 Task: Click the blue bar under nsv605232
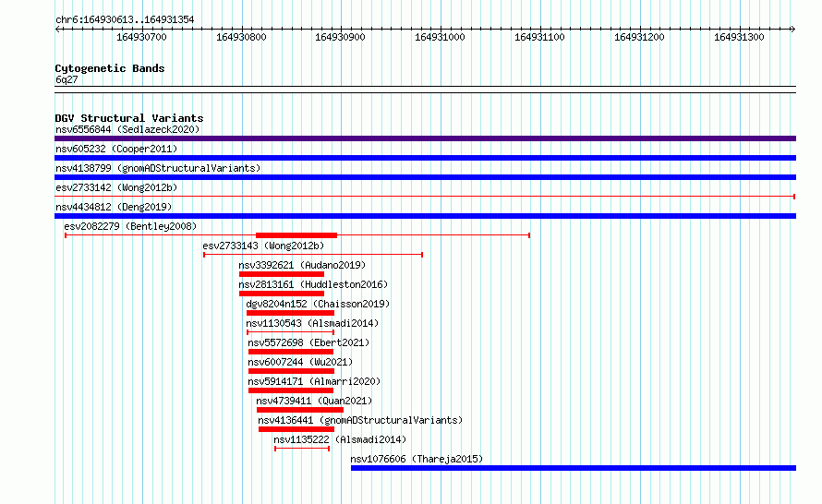[x=425, y=158]
